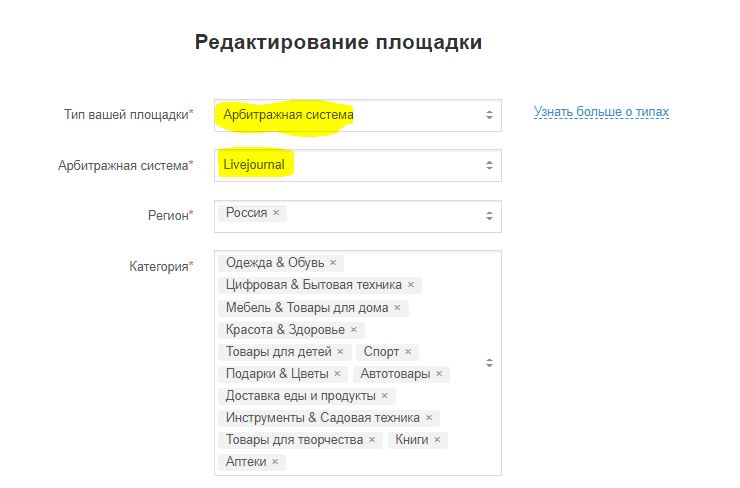Click the Книги tag text
The height and width of the screenshot is (488, 740).
click(x=412, y=439)
